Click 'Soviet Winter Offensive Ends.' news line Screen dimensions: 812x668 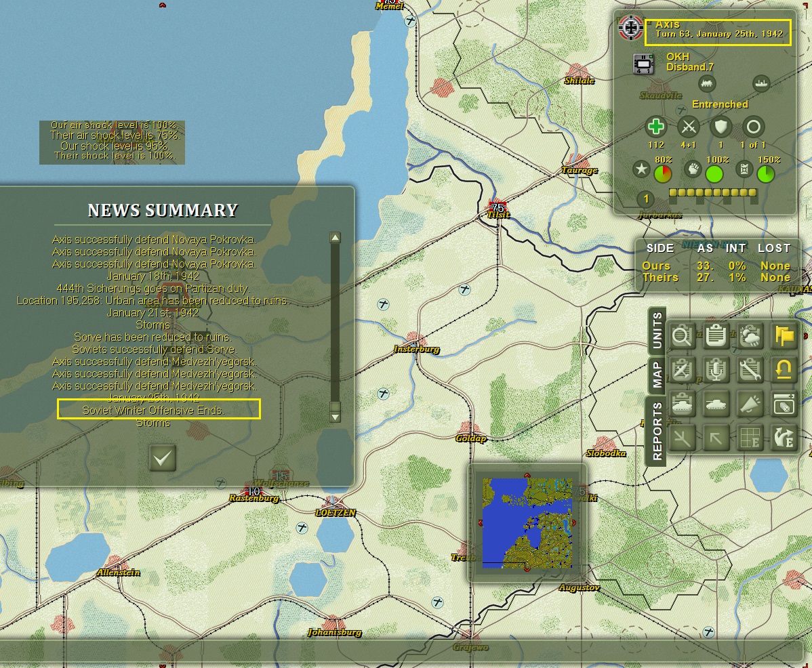[x=153, y=411]
